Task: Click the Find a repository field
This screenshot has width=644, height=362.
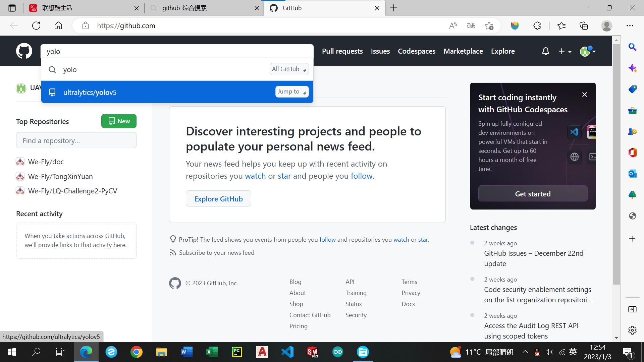Action: coord(76,140)
